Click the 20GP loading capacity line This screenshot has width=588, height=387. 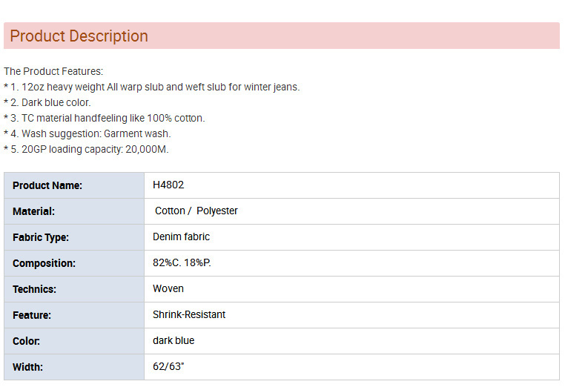(x=86, y=149)
